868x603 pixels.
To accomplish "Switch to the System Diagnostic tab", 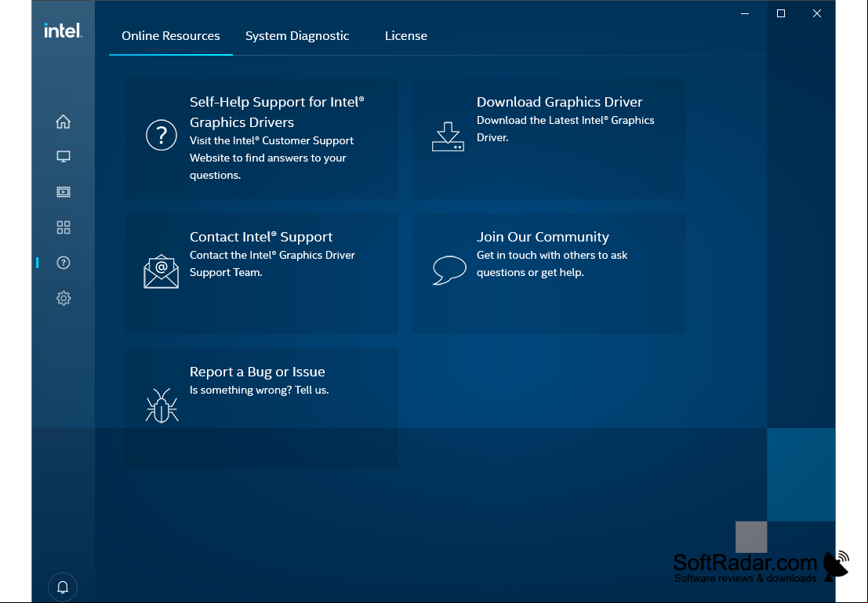I will 297,36.
